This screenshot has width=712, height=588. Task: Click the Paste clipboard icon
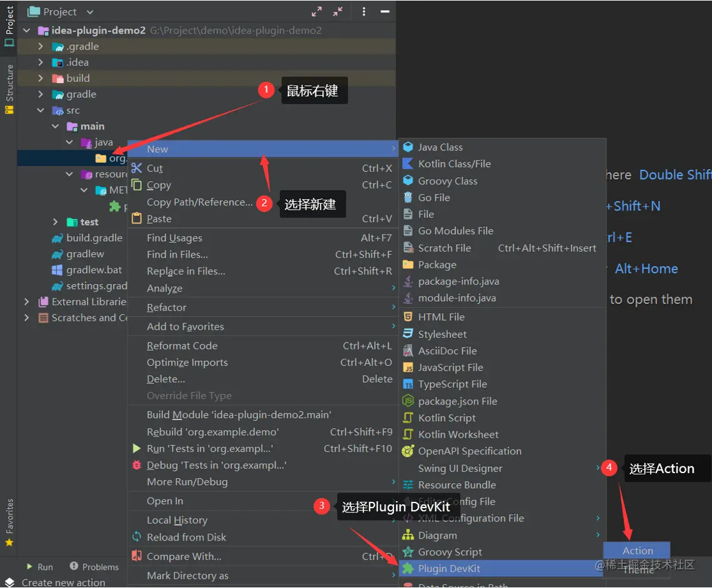point(137,218)
